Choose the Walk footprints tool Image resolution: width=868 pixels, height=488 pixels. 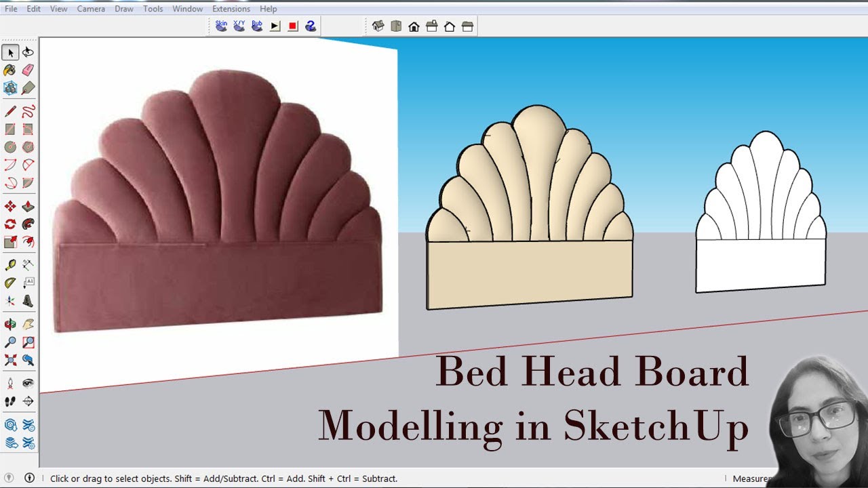pos(10,401)
